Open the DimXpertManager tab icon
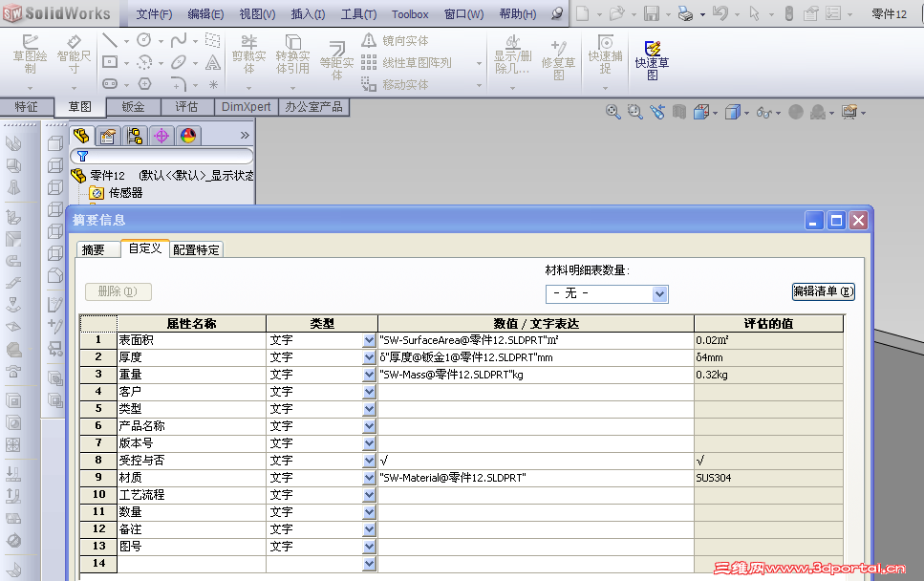The width and height of the screenshot is (924, 581). coord(161,136)
